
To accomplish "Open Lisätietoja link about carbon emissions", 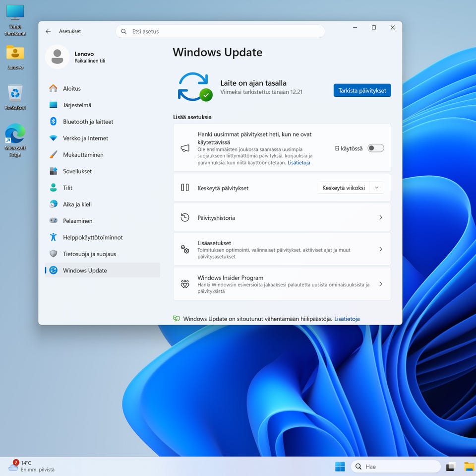I will coord(347,319).
